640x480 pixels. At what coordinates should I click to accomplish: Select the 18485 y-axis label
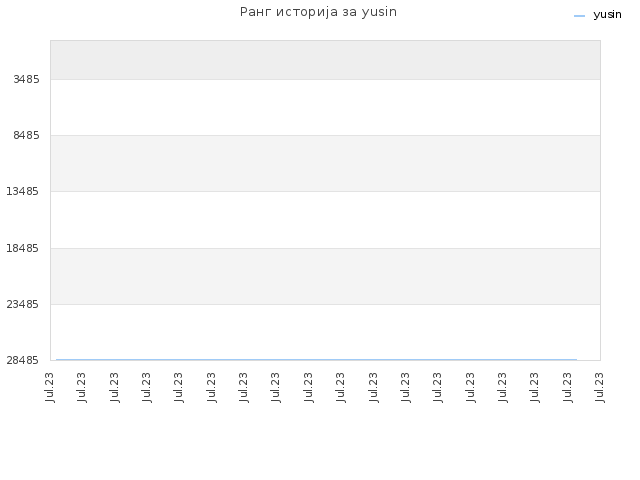click(22, 248)
